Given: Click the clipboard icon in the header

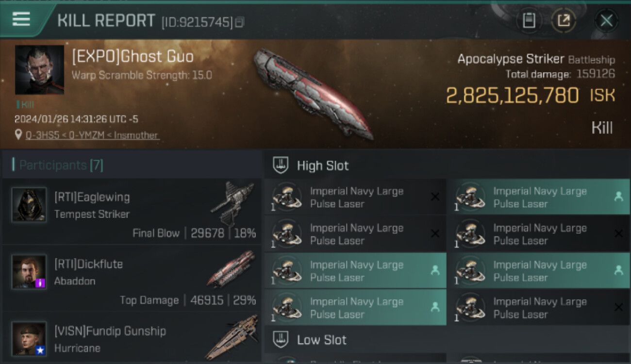Looking at the screenshot, I should pos(529,20).
